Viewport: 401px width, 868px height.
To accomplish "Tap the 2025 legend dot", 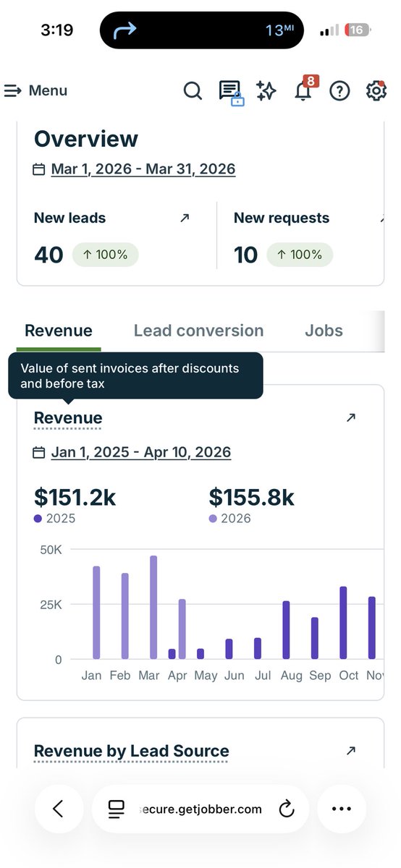I will point(38,519).
